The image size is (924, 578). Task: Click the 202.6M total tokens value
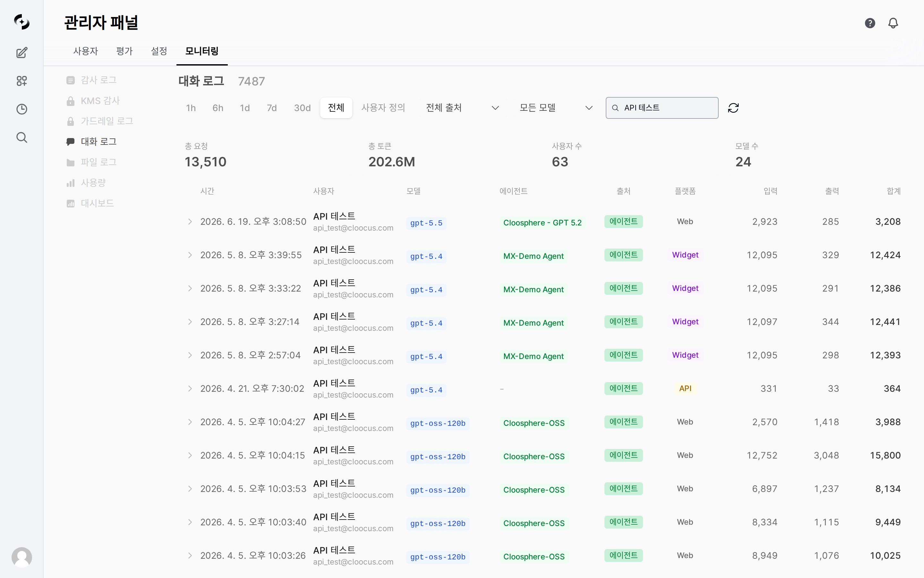(x=391, y=162)
